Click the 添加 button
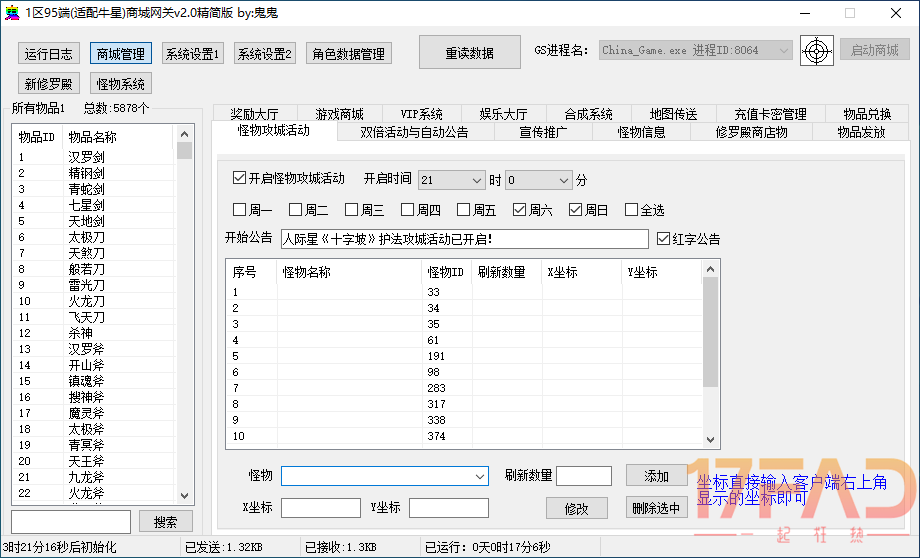Image resolution: width=920 pixels, height=558 pixels. click(x=656, y=475)
